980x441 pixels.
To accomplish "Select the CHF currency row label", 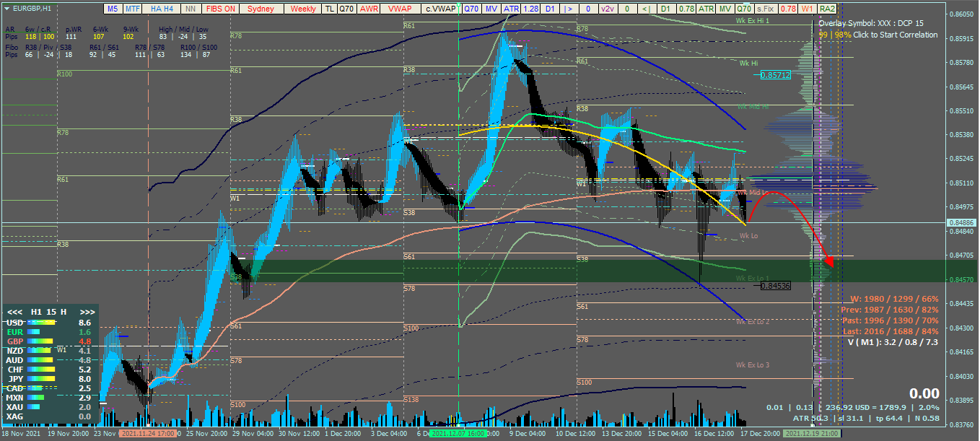I will click(15, 370).
